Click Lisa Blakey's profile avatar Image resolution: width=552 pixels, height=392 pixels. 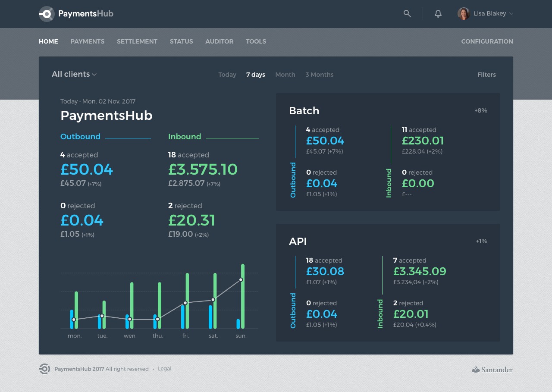click(x=464, y=14)
